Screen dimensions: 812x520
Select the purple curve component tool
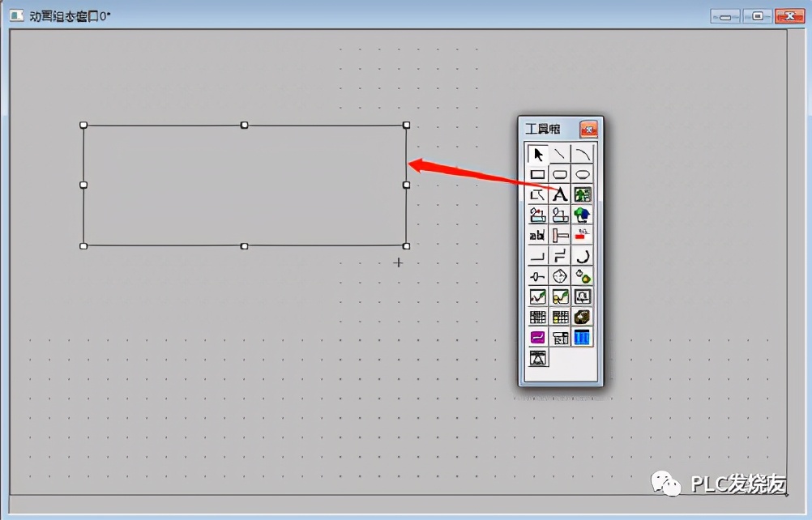click(537, 338)
